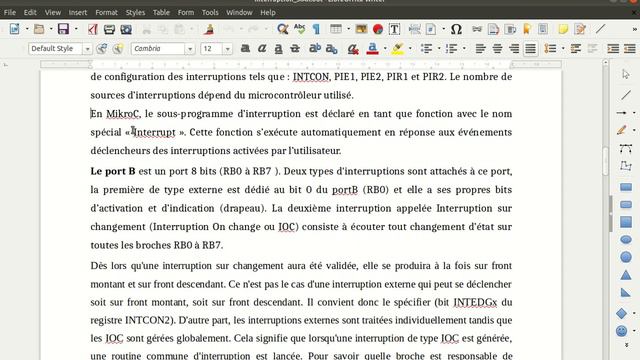Toggle Print Preview

click(126, 29)
